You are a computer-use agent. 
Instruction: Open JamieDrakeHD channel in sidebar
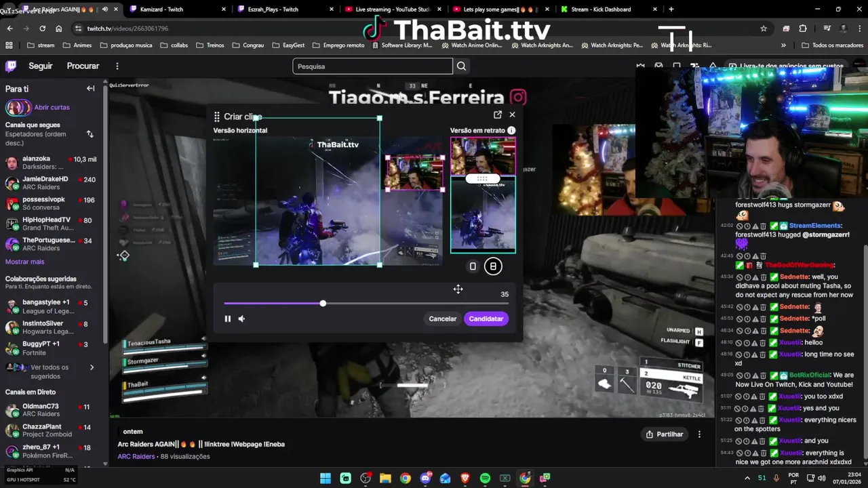click(x=51, y=183)
